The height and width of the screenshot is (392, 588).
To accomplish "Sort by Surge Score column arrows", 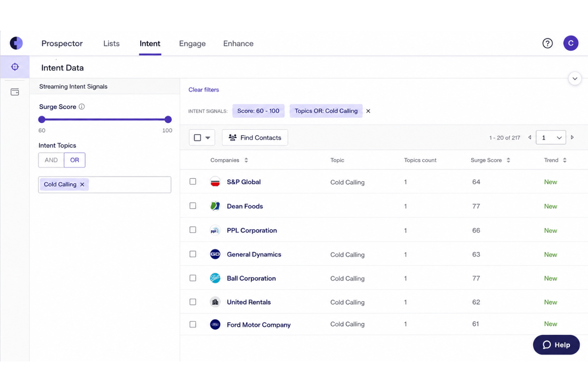I will coord(509,160).
